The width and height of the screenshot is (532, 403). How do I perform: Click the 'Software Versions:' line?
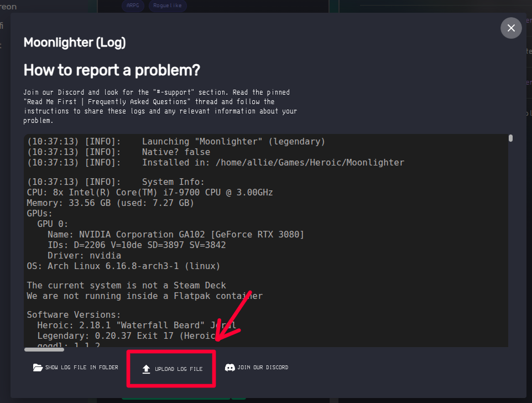74,315
